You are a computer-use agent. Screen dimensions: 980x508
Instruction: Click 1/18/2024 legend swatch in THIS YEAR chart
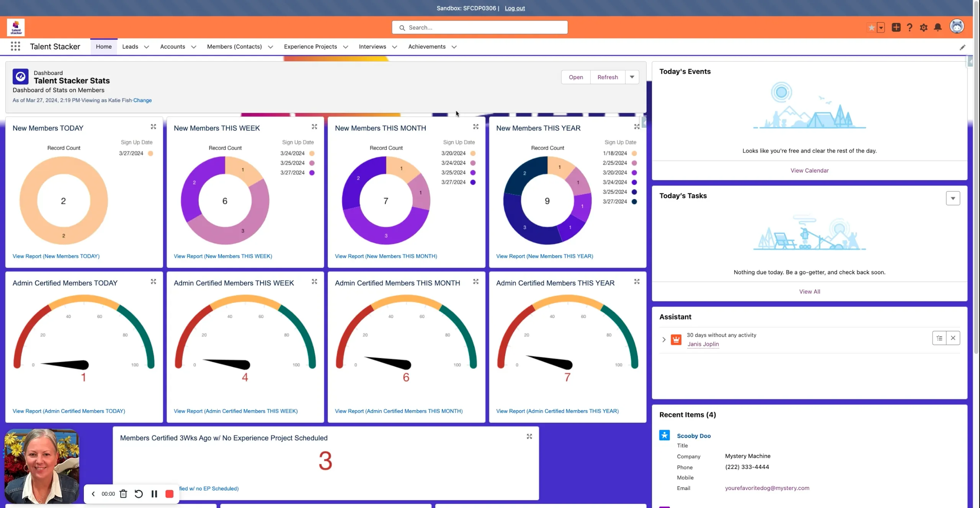click(x=634, y=153)
